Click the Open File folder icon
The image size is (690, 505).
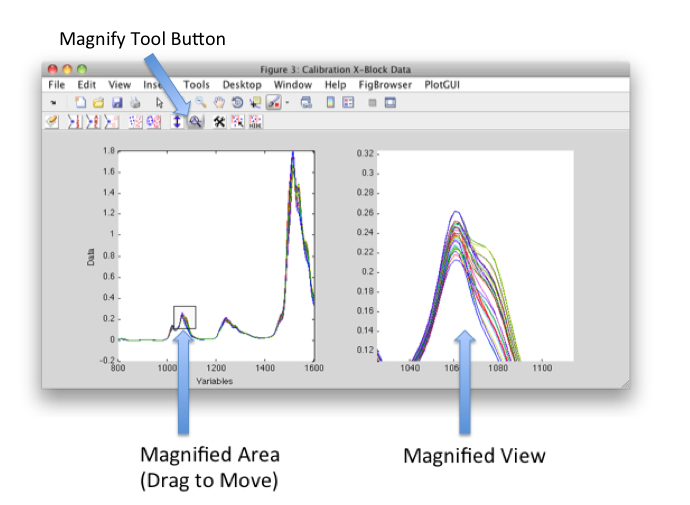click(x=99, y=103)
